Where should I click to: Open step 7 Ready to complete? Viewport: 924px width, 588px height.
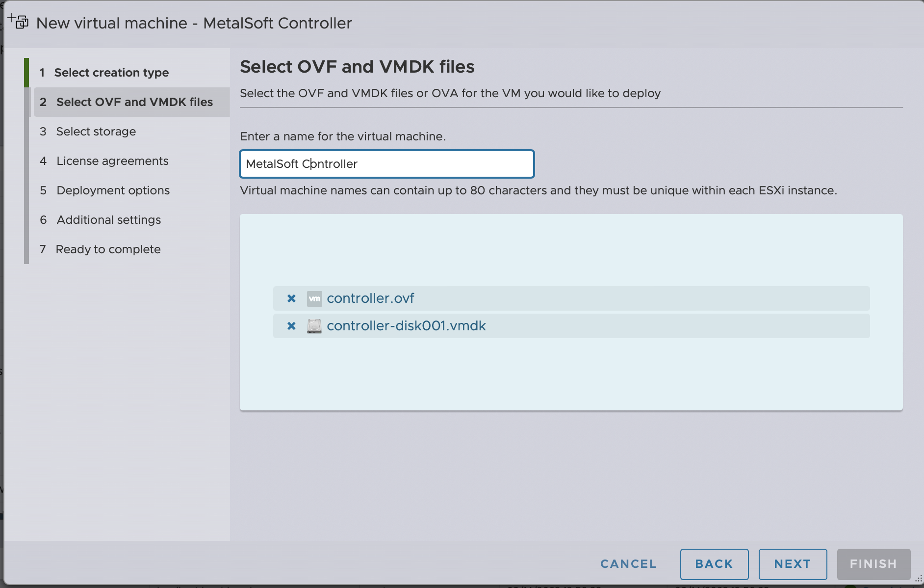(108, 249)
